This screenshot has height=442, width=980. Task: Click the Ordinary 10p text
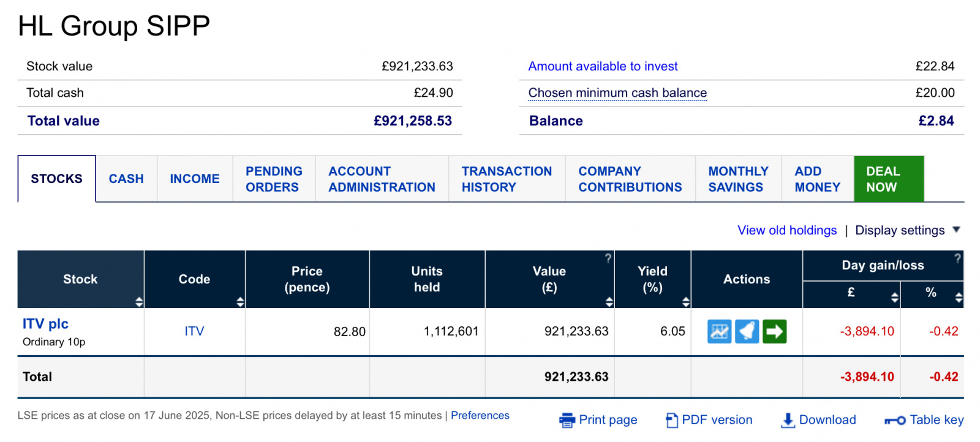[x=54, y=342]
